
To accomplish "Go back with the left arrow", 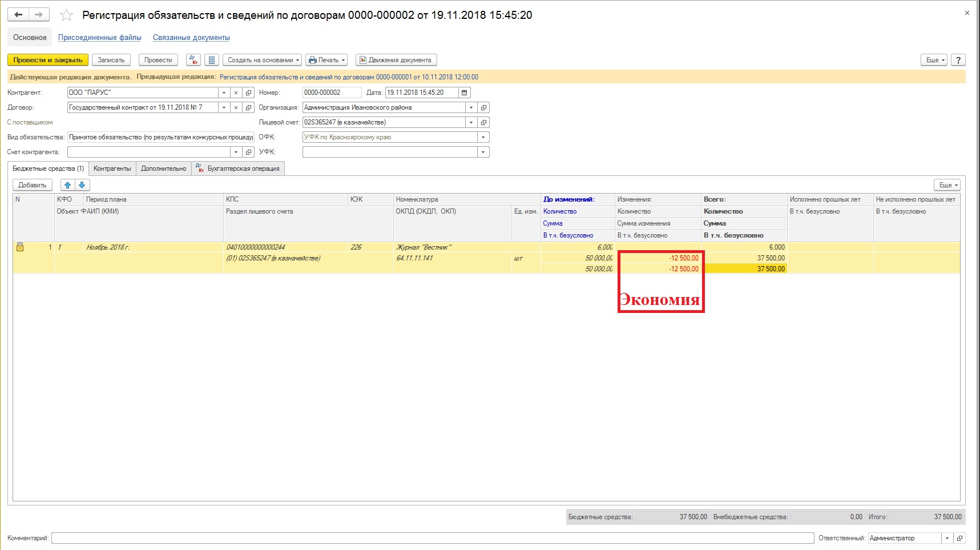I will click(18, 15).
